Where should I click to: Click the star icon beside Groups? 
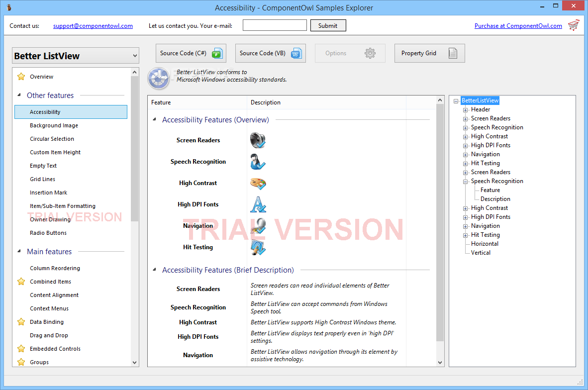[x=21, y=362]
